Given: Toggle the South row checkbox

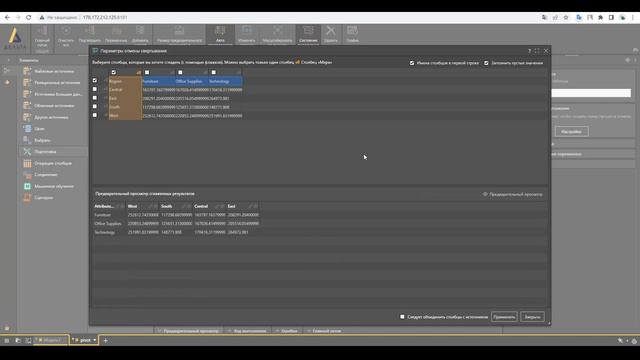Looking at the screenshot, I should coord(95,107).
